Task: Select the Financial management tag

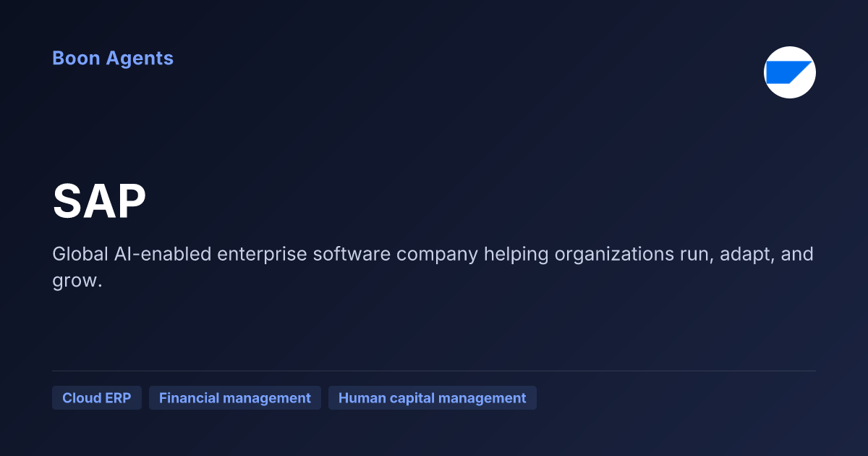Action: 235,398
